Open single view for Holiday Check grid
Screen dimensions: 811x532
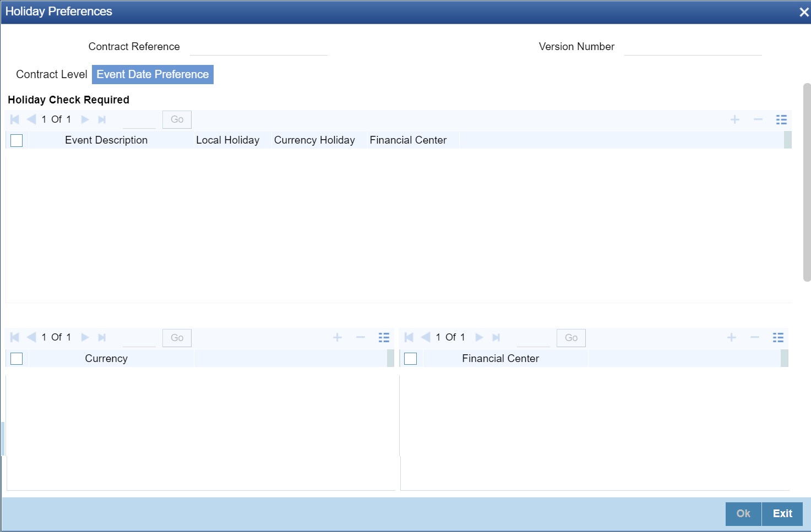(x=781, y=119)
